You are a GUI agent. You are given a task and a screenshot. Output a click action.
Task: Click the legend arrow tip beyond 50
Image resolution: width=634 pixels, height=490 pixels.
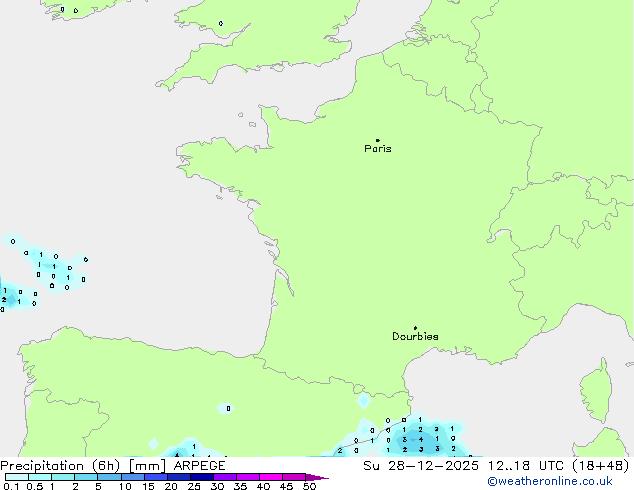317,477
